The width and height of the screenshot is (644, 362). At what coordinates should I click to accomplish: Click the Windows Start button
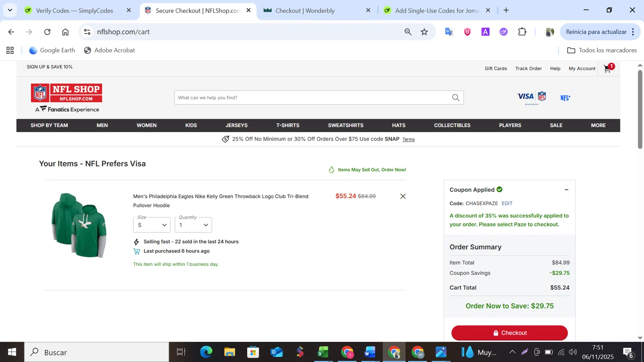[x=12, y=352]
